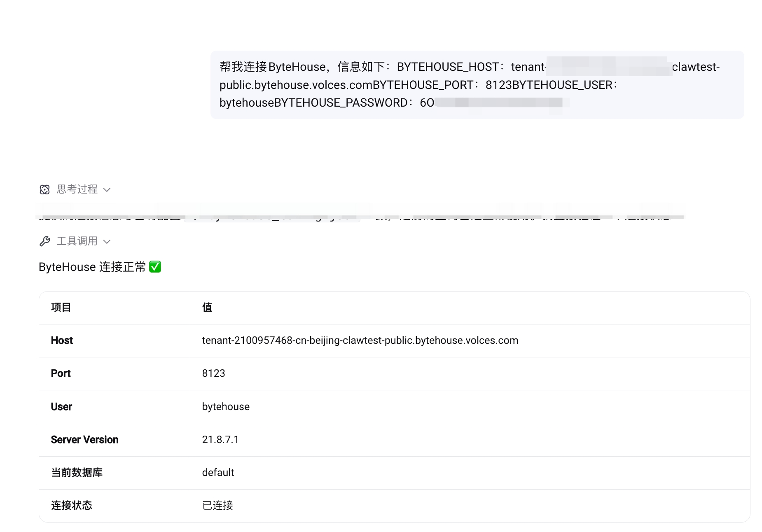Screen dimensions: 762x532
Task: Select the database value default
Action: 218,473
